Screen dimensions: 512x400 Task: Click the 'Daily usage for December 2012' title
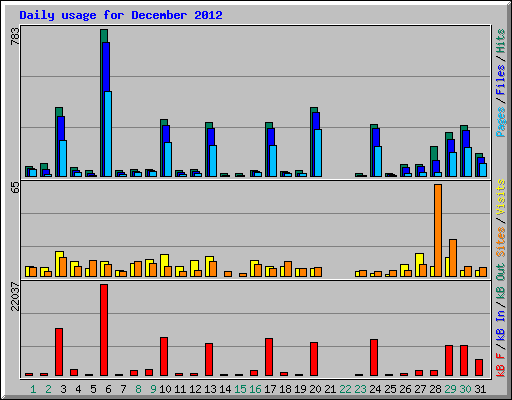(121, 15)
